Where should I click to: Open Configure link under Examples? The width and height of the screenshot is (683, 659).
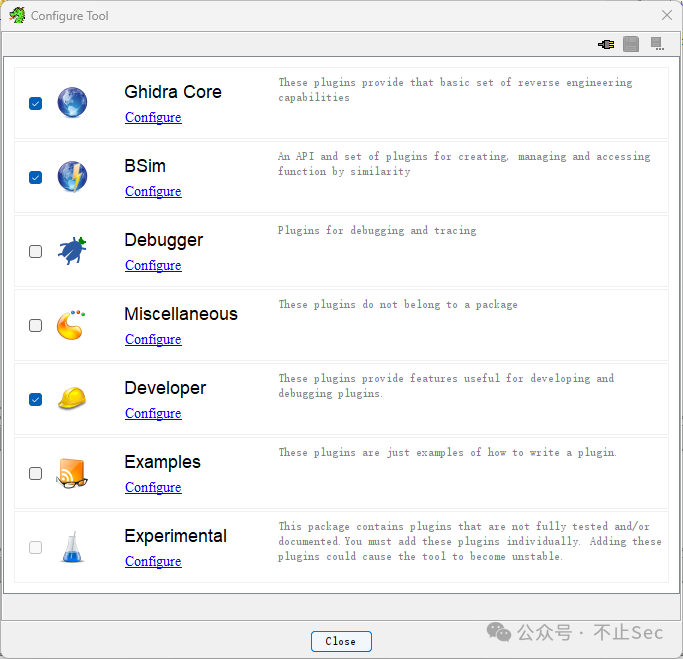(x=153, y=487)
